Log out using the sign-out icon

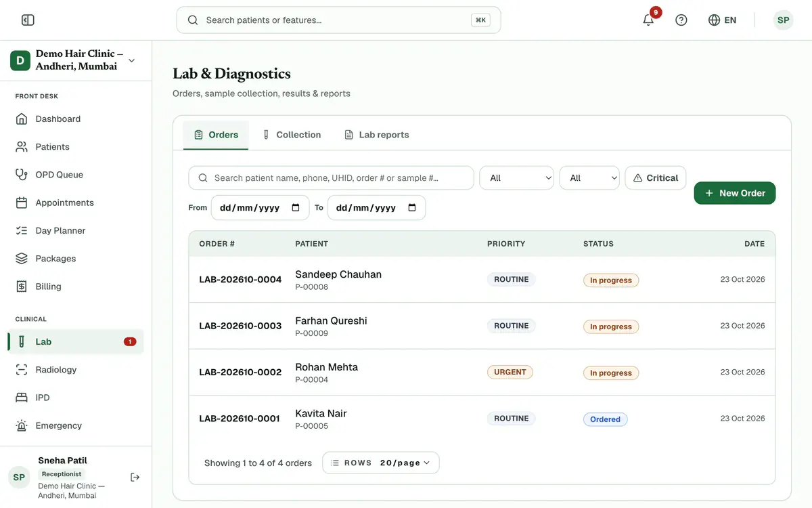135,478
